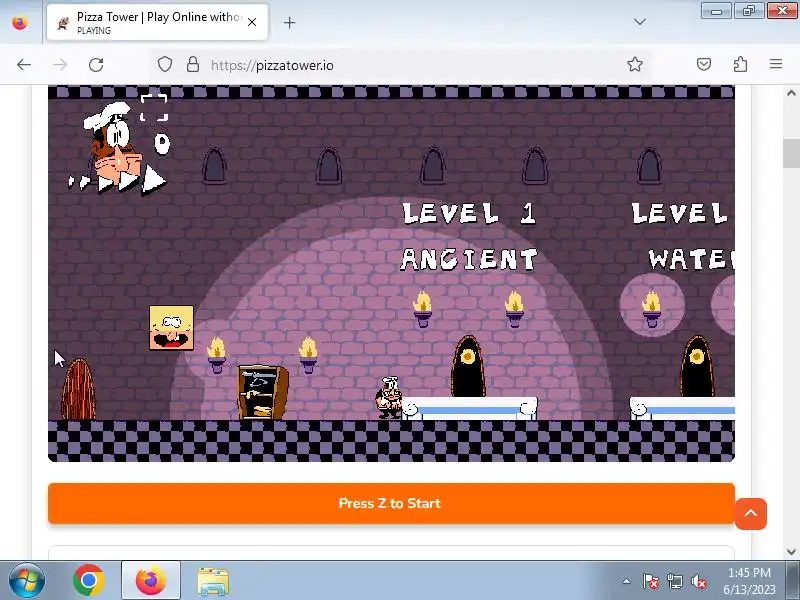Click the network status tray icon

point(675,581)
